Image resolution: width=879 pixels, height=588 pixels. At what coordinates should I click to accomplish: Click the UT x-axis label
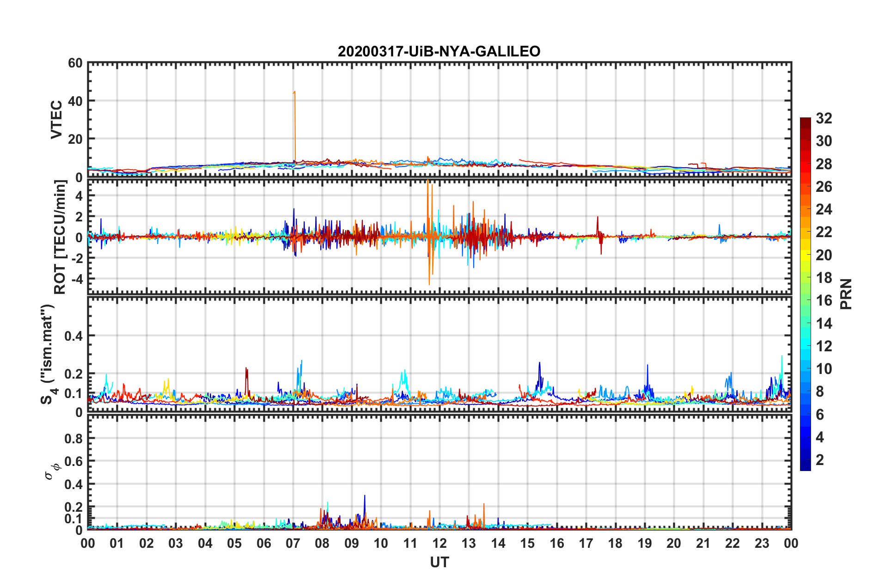point(439,562)
